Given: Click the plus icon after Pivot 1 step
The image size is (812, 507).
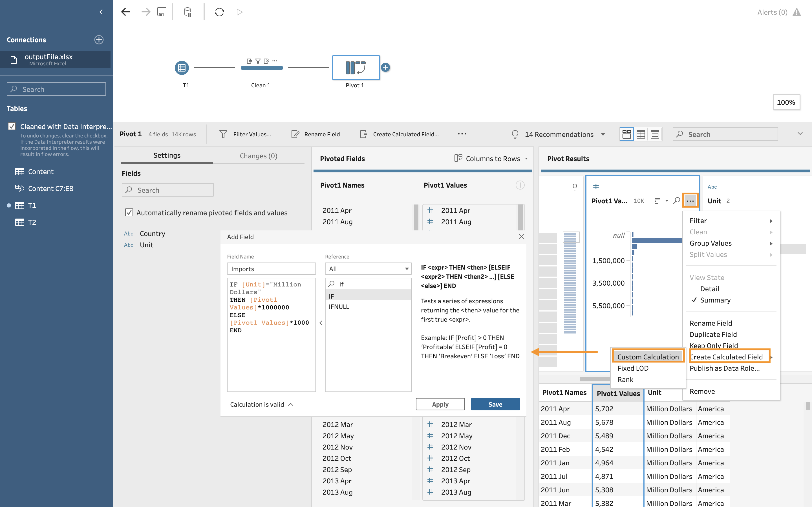Looking at the screenshot, I should [x=385, y=67].
